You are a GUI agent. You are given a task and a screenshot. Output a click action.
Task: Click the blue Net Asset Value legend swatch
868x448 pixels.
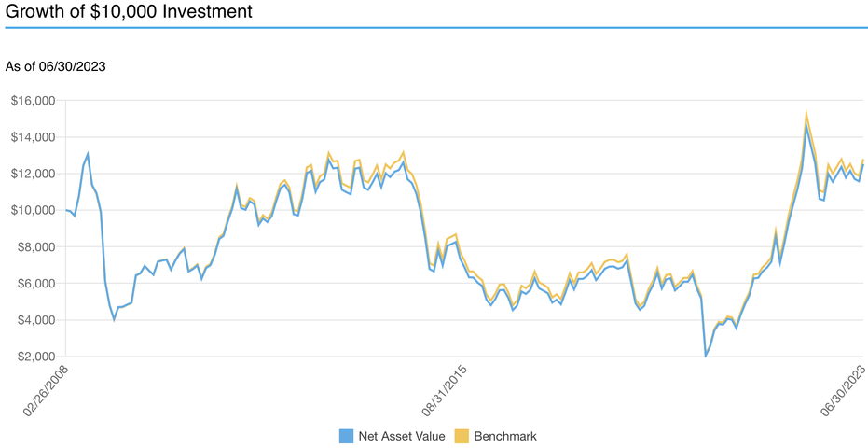pyautogui.click(x=347, y=436)
